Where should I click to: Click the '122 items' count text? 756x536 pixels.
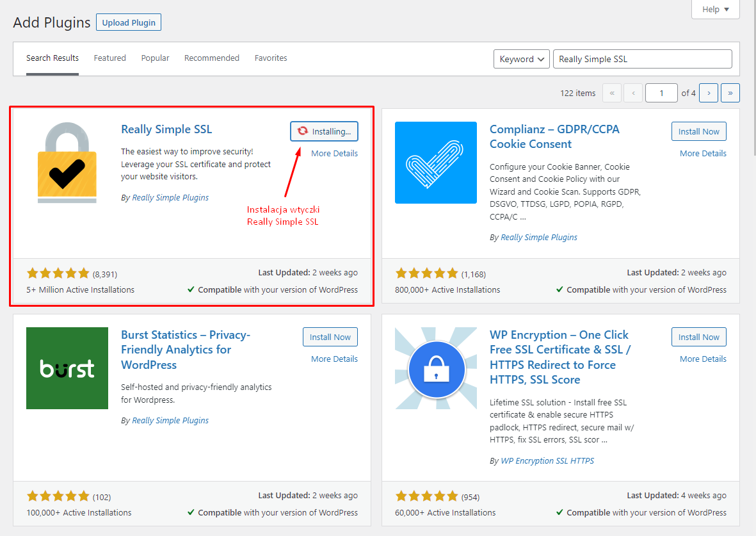pos(577,93)
